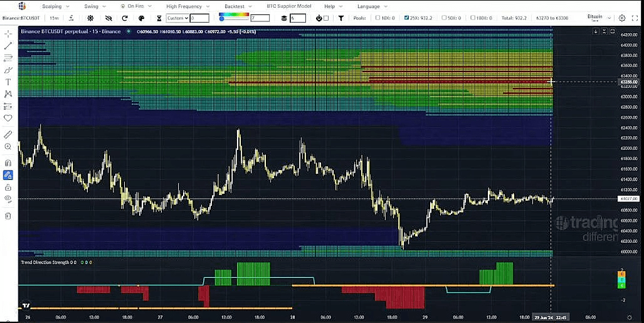Click the input field showing 7
This screenshot has height=323, width=644.
coord(260,18)
